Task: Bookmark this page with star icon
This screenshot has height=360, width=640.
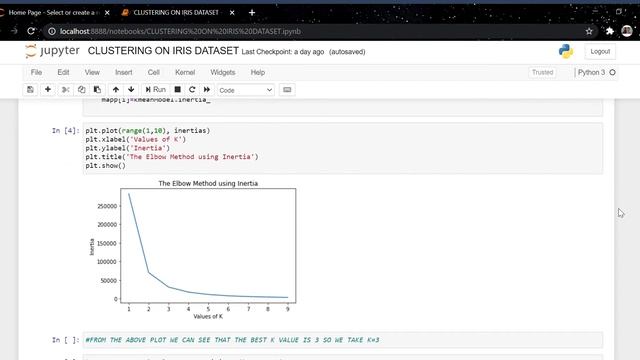Action: pyautogui.click(x=589, y=31)
